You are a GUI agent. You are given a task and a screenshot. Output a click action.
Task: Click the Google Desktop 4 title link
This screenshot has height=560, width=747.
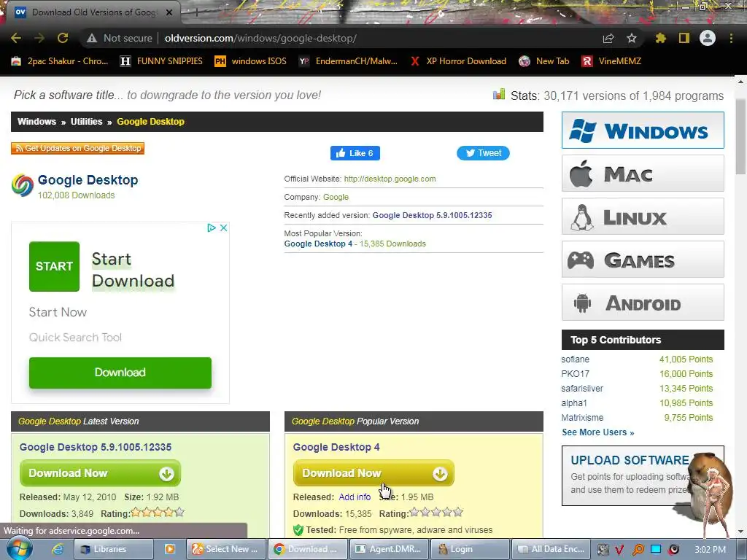(x=336, y=447)
